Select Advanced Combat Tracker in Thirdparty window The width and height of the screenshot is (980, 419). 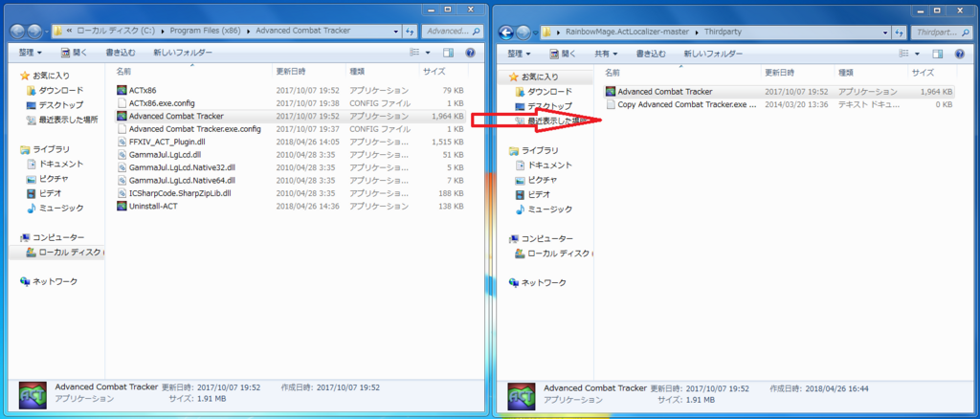[665, 92]
